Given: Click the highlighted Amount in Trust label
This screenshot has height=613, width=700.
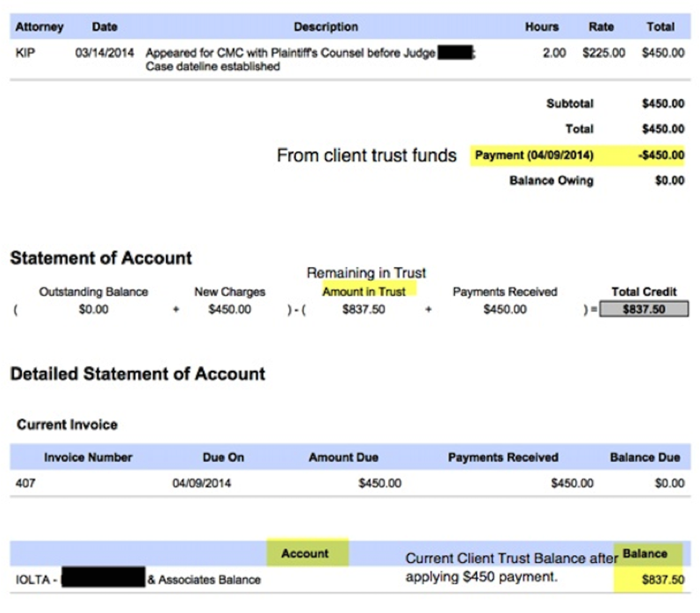Looking at the screenshot, I should pos(364,292).
